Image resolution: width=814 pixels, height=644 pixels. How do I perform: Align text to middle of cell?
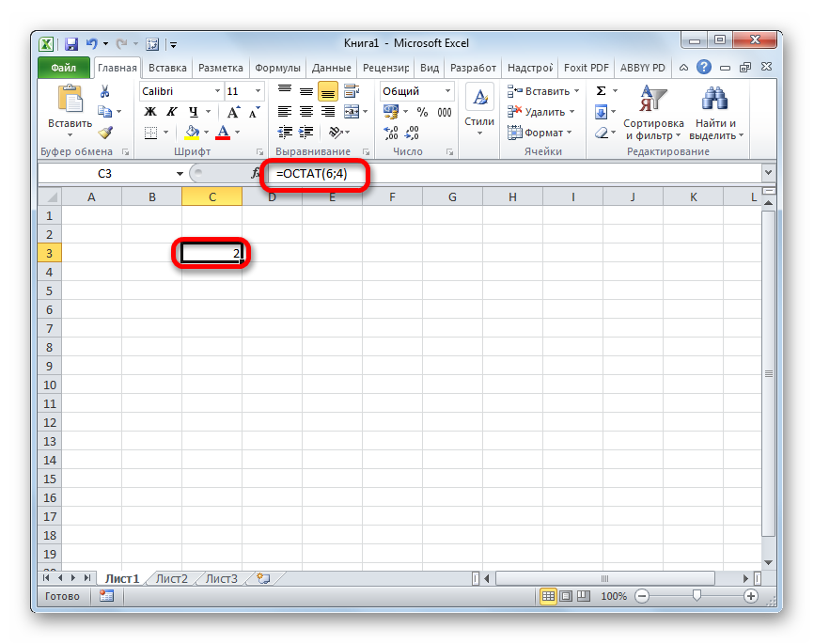click(306, 91)
